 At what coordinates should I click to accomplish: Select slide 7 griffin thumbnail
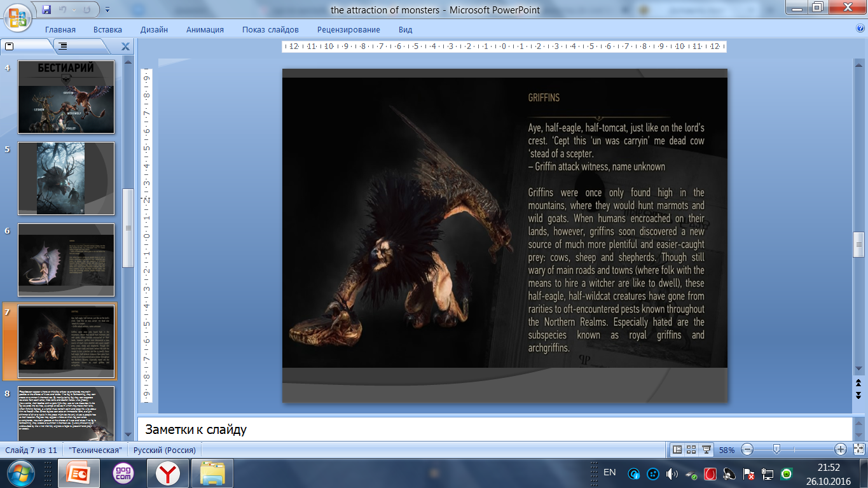[66, 342]
